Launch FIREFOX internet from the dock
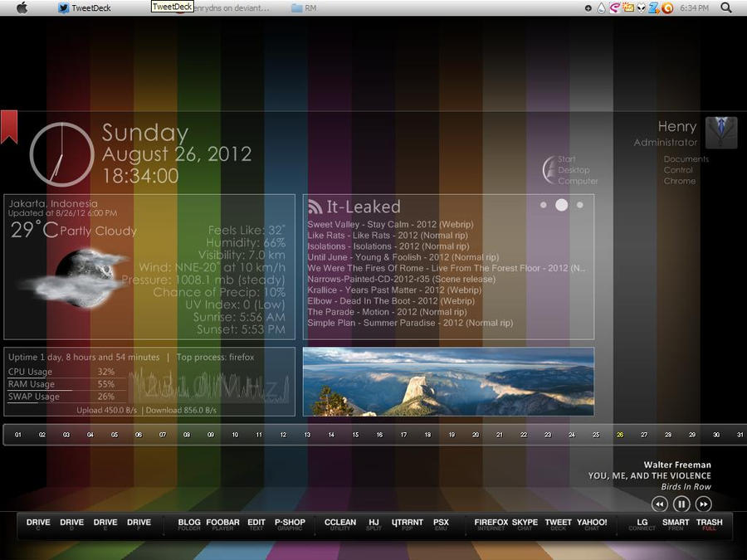Image resolution: width=747 pixels, height=560 pixels. [491, 523]
